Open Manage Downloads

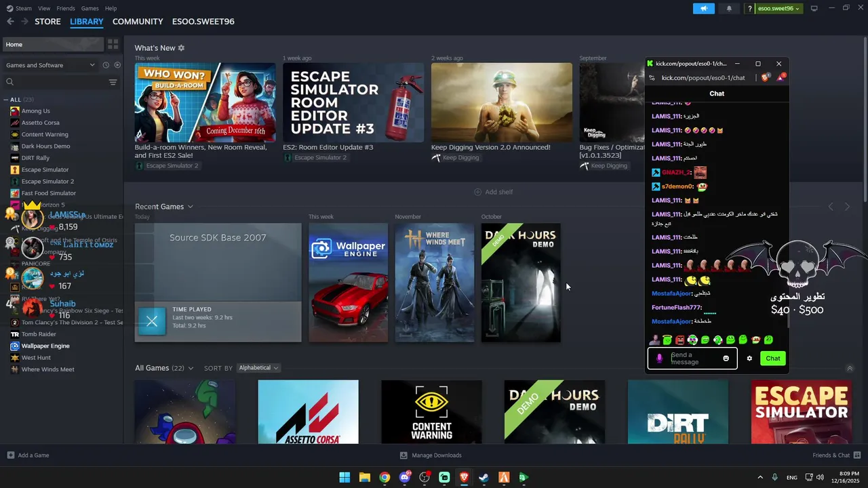tap(431, 455)
